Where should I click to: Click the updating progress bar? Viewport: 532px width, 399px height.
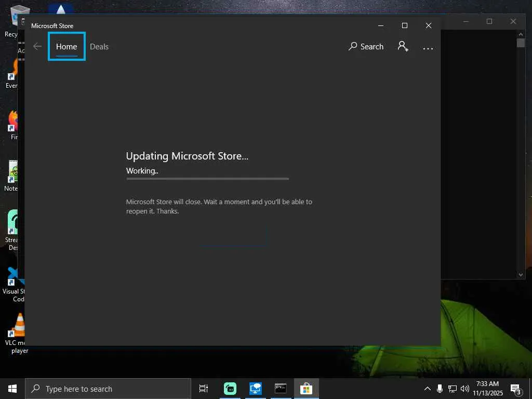pos(208,179)
